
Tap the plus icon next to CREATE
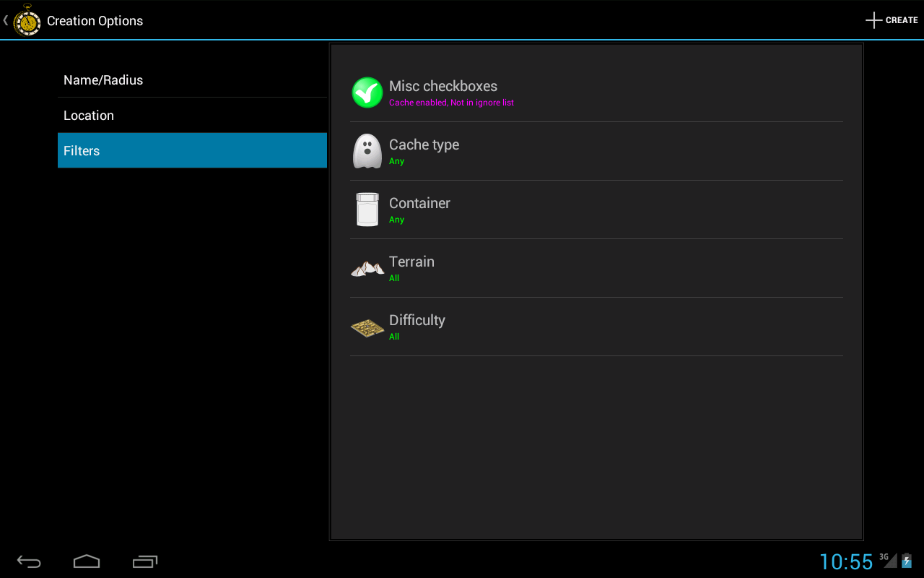coord(873,20)
